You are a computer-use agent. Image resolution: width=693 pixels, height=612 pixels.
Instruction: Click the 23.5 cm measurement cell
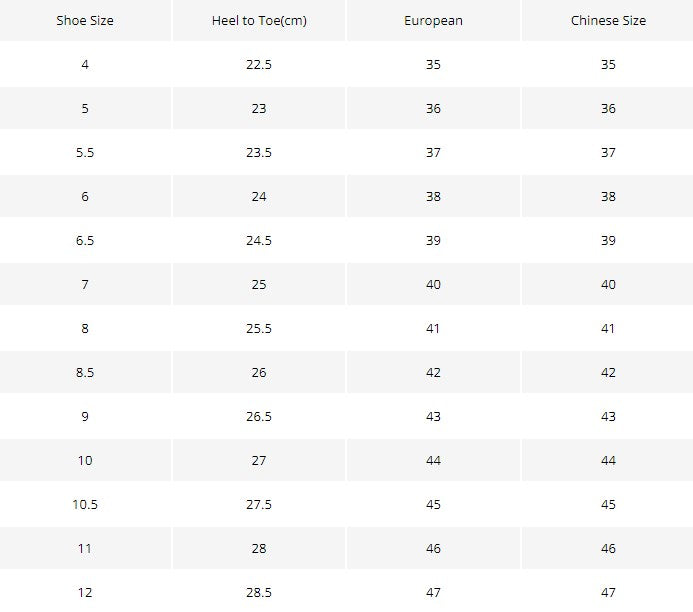coord(259,152)
